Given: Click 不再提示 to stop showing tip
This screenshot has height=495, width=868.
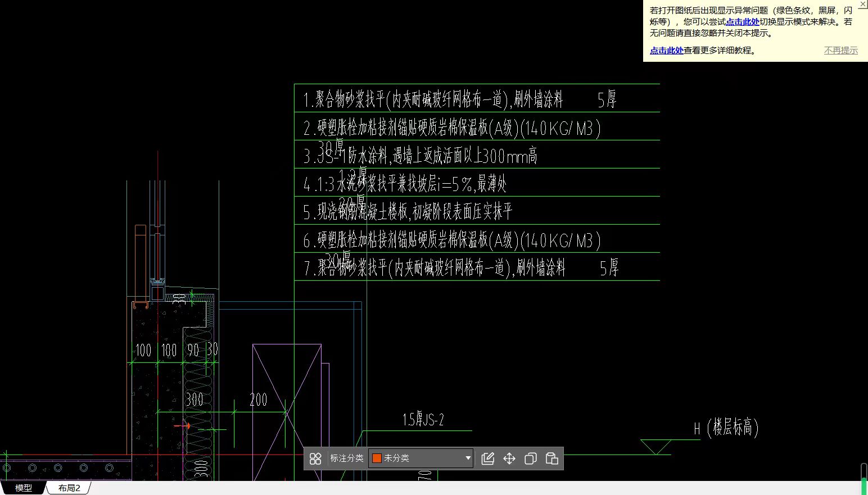Looking at the screenshot, I should coord(841,51).
